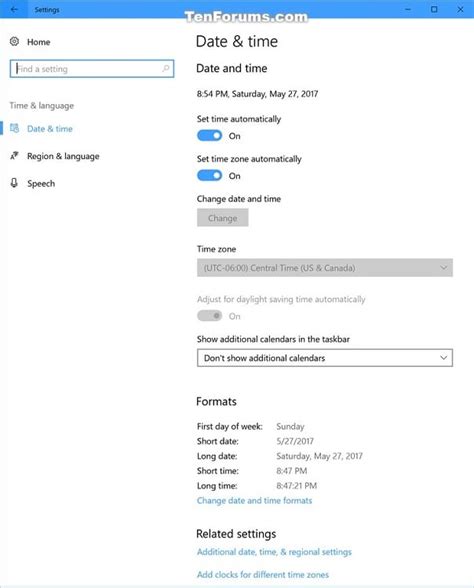Screen dimensions: 474x588
Task: Click the Time & language category label
Action: click(42, 106)
